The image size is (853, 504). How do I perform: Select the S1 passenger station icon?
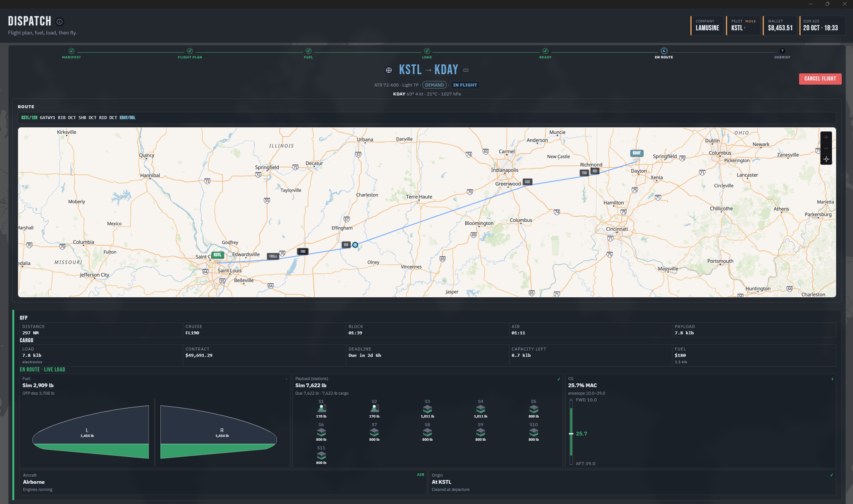point(321,409)
